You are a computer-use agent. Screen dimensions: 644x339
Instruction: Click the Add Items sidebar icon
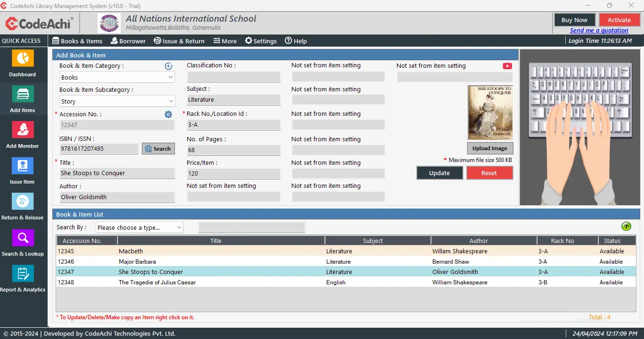click(x=23, y=95)
